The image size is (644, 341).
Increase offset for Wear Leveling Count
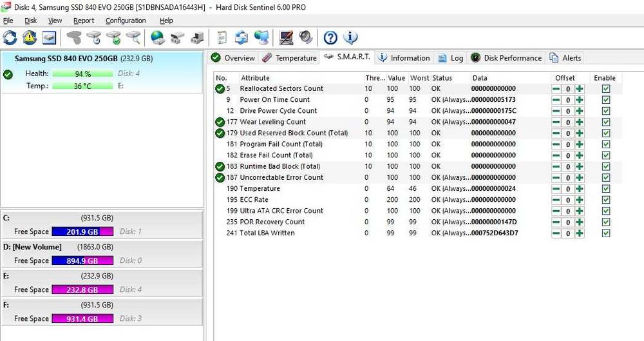(580, 122)
